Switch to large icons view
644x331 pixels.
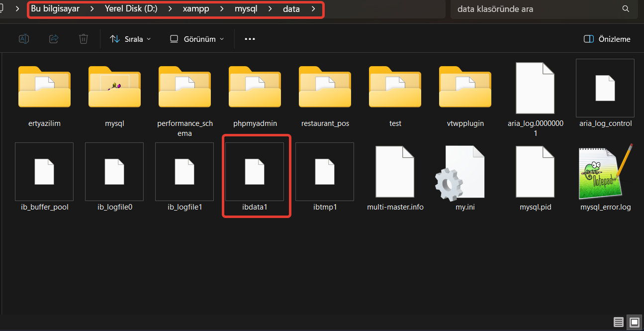coord(634,322)
